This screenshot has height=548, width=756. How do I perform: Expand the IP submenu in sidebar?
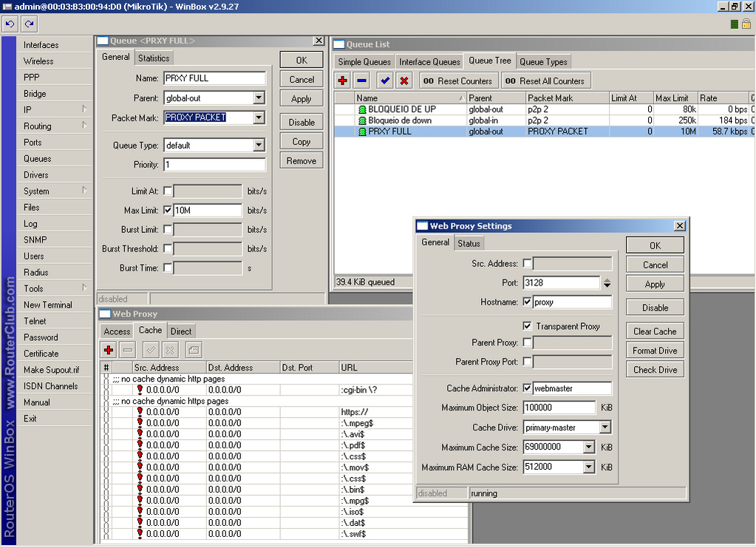(84, 109)
